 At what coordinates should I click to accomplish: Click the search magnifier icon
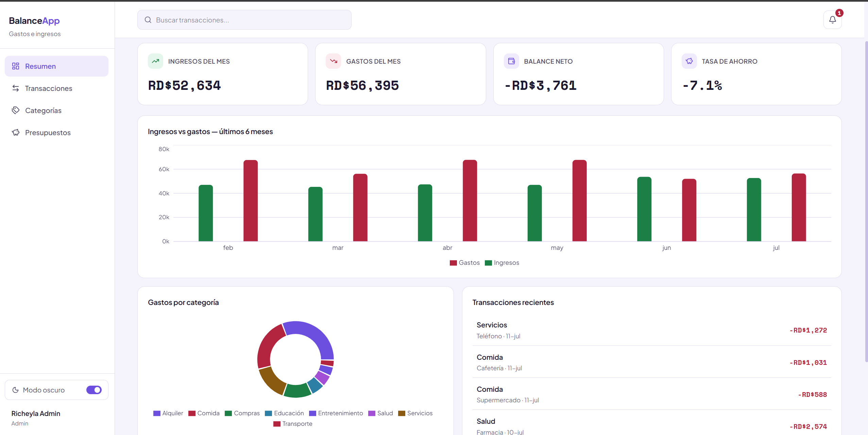point(148,20)
